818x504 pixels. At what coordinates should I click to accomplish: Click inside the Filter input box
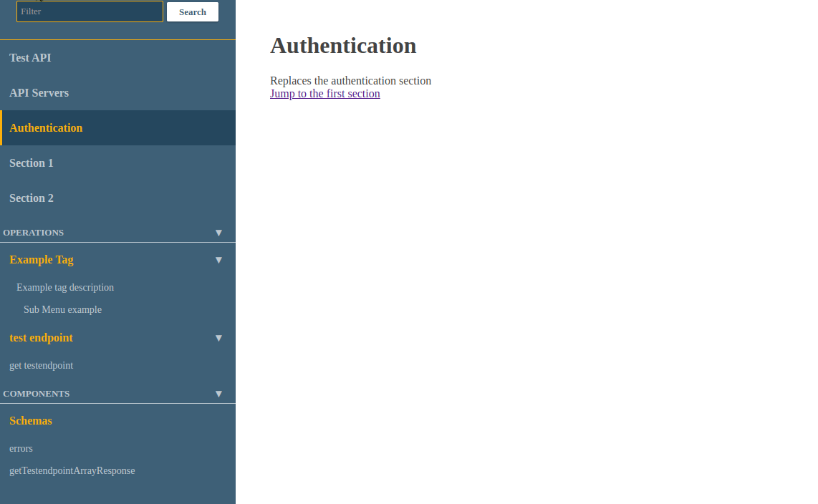(89, 11)
